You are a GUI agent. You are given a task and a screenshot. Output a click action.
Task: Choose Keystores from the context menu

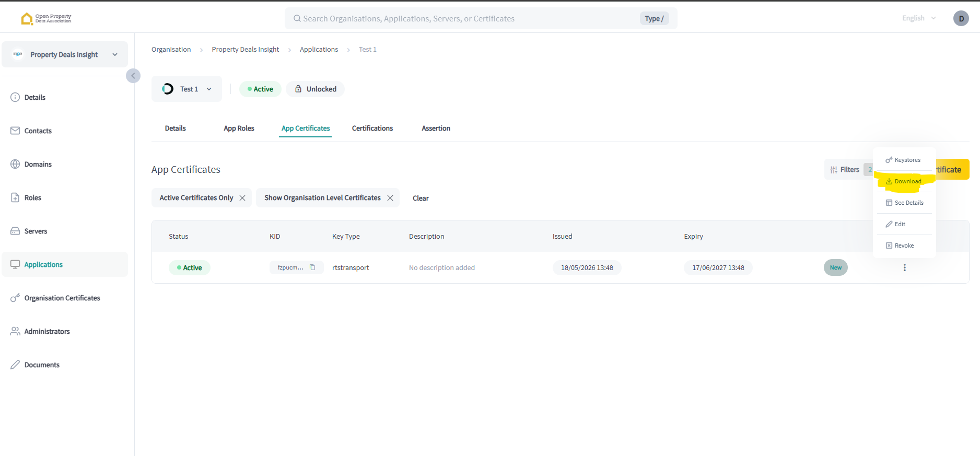904,160
